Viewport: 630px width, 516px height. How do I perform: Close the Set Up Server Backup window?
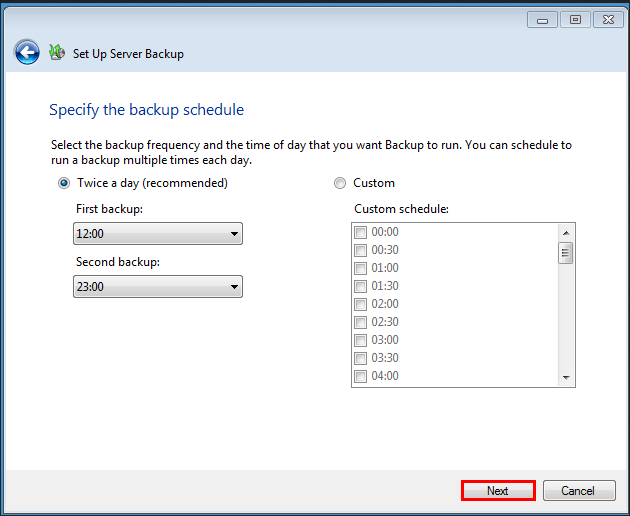click(x=606, y=19)
